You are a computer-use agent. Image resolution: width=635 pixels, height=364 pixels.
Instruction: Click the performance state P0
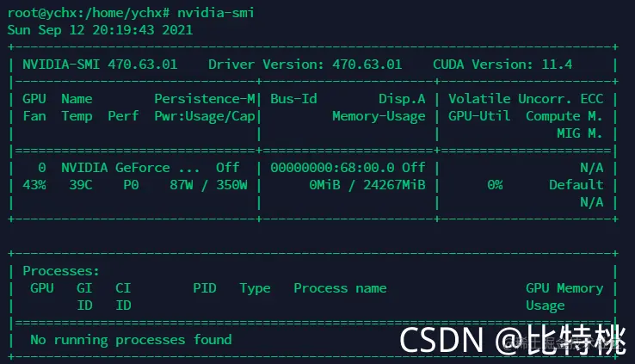pyautogui.click(x=131, y=185)
